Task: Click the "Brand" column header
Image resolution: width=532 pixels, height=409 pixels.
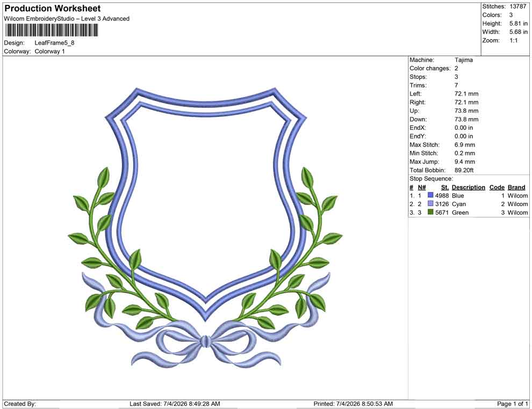Action: [516, 187]
